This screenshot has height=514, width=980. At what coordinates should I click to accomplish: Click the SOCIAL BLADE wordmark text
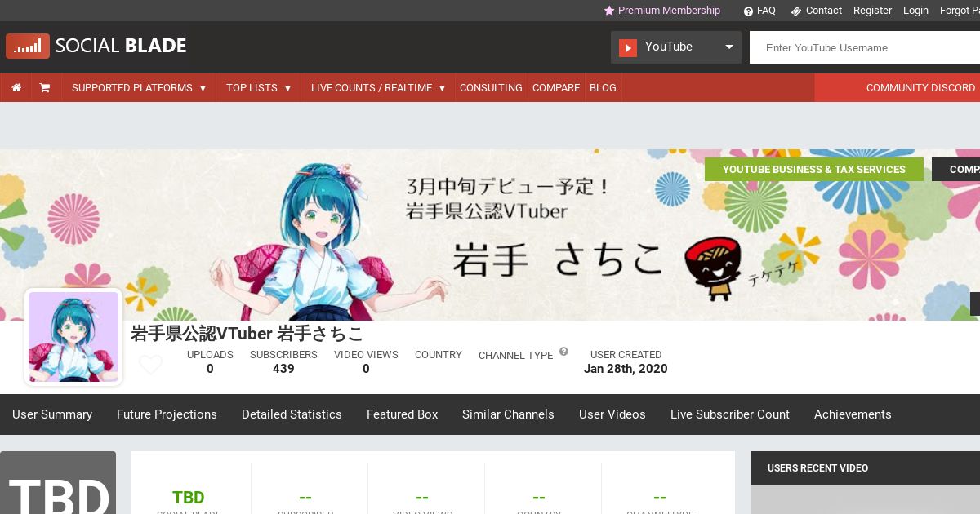pyautogui.click(x=121, y=46)
